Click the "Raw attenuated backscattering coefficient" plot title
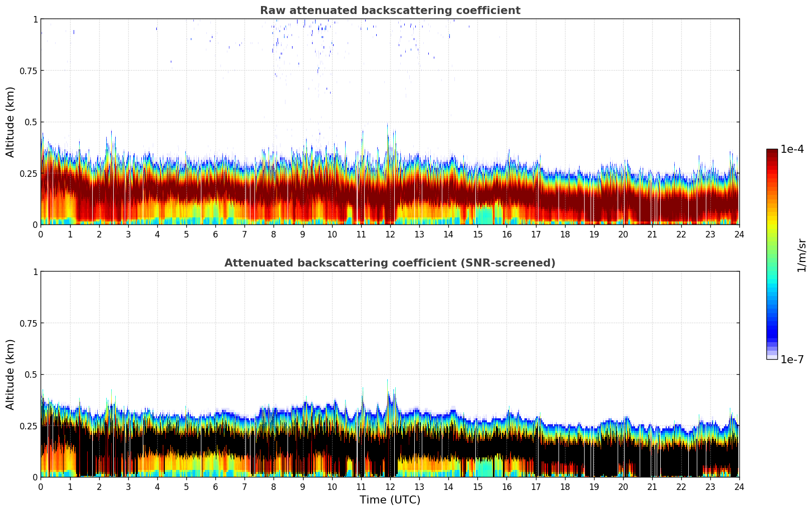This screenshot has width=812, height=511. click(x=390, y=11)
